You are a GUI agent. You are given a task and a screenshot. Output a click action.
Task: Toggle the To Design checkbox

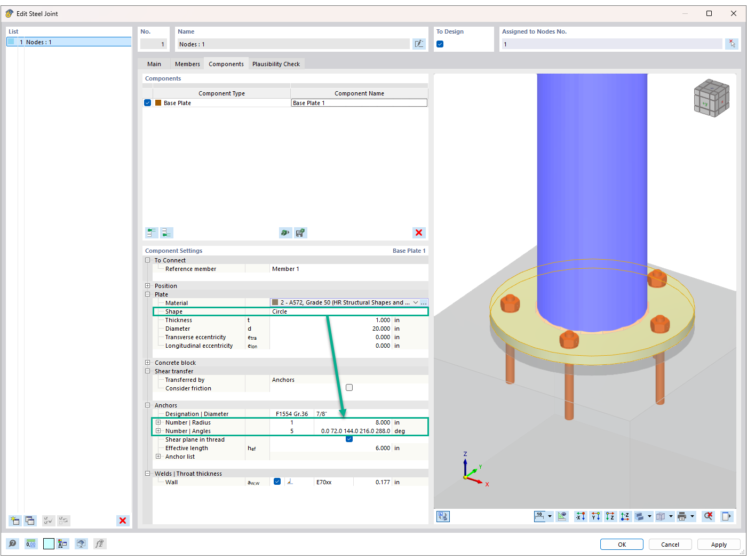click(x=440, y=44)
